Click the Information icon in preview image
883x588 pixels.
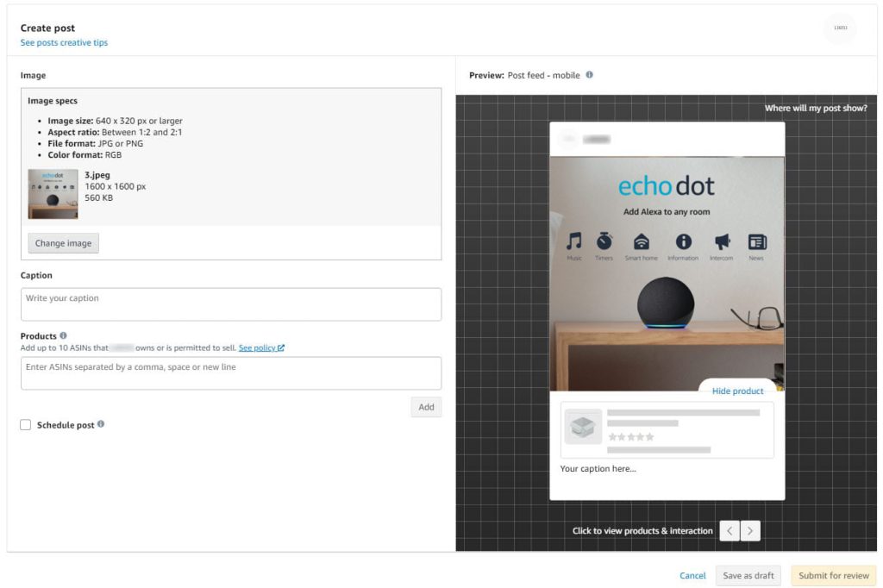point(684,241)
